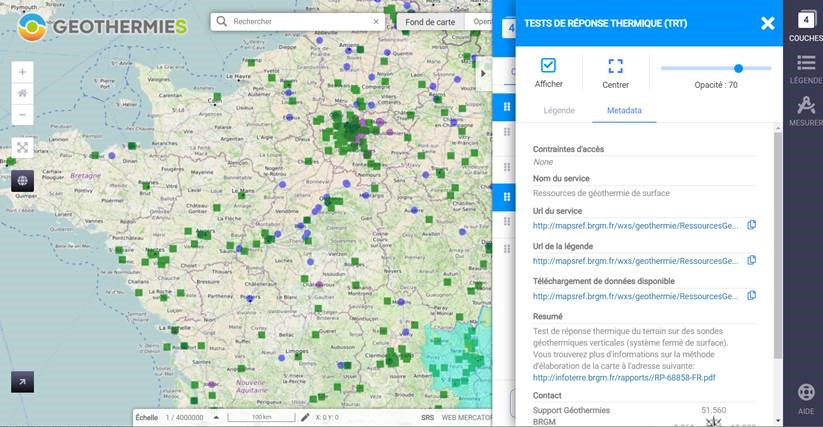
Task: Copy the Téléchargement de données link
Action: [x=752, y=296]
